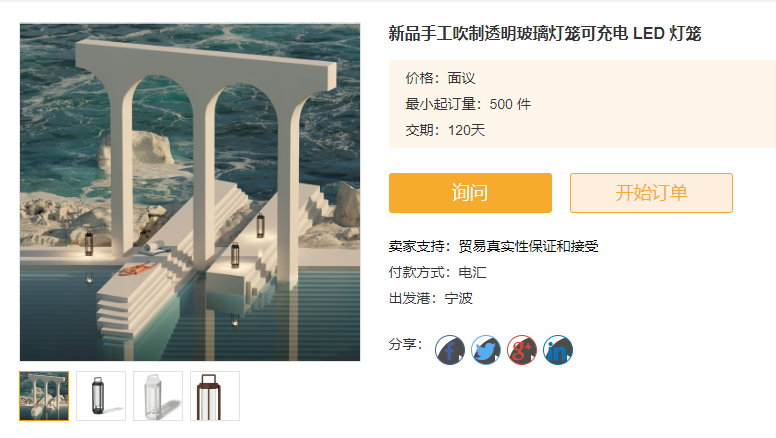
Task: Click the 面议 price text
Action: coord(461,78)
